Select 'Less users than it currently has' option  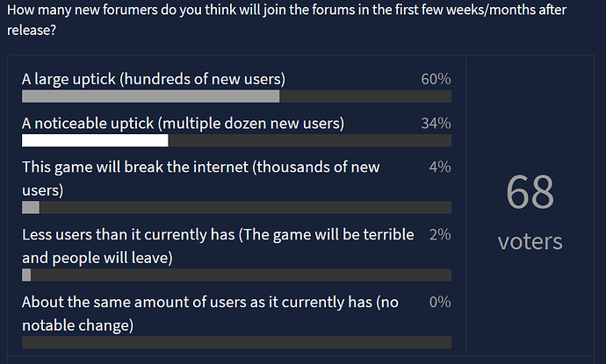[218, 246]
